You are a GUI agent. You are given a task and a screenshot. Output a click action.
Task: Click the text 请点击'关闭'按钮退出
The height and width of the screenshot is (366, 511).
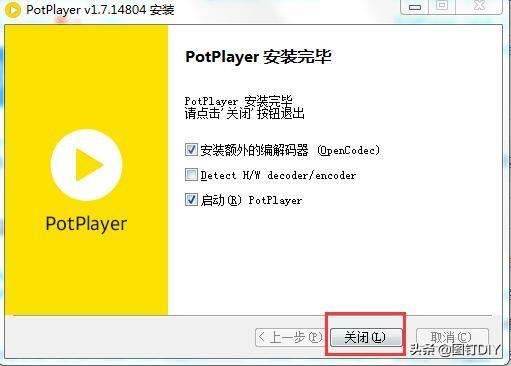245,113
